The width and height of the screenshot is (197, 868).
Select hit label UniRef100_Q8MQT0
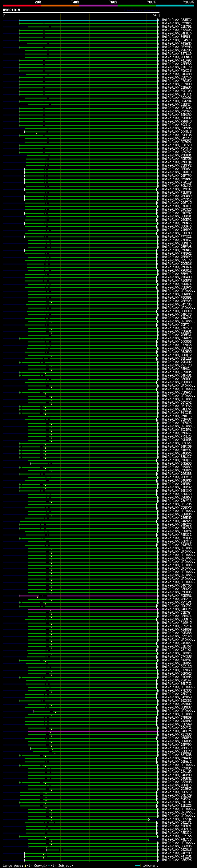coord(176,243)
